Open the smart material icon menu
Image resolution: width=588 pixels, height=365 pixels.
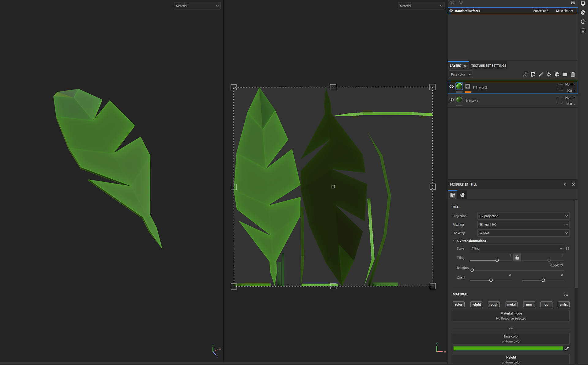pyautogui.click(x=557, y=74)
